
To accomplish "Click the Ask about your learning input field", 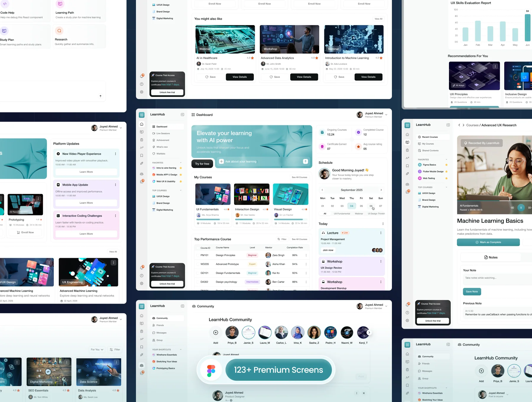I will 263,161.
